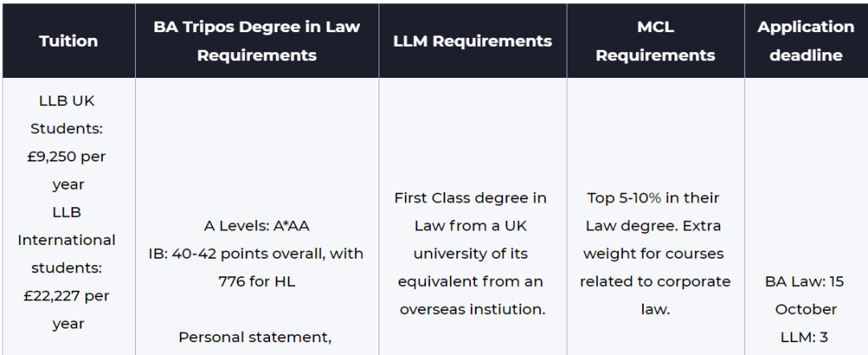Image resolution: width=868 pixels, height=355 pixels.
Task: Select the Personal statement text
Action: pos(255,337)
